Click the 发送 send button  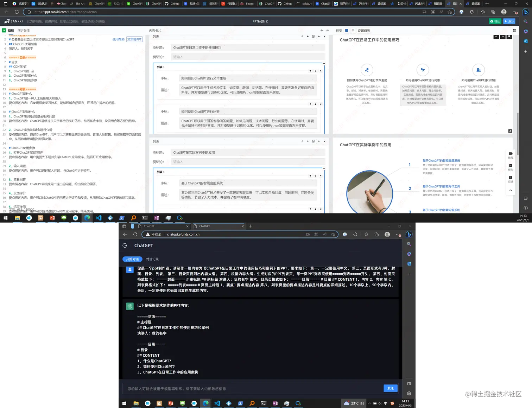tap(391, 388)
